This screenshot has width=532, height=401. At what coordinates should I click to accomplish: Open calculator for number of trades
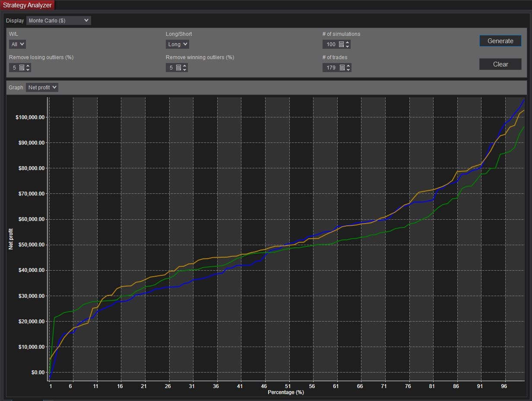342,68
